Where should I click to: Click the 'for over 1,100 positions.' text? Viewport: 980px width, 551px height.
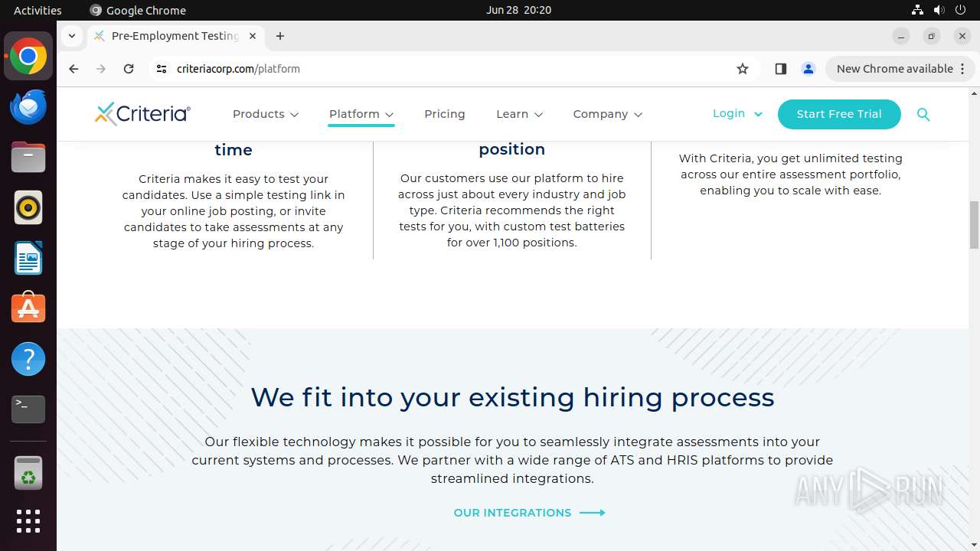512,243
